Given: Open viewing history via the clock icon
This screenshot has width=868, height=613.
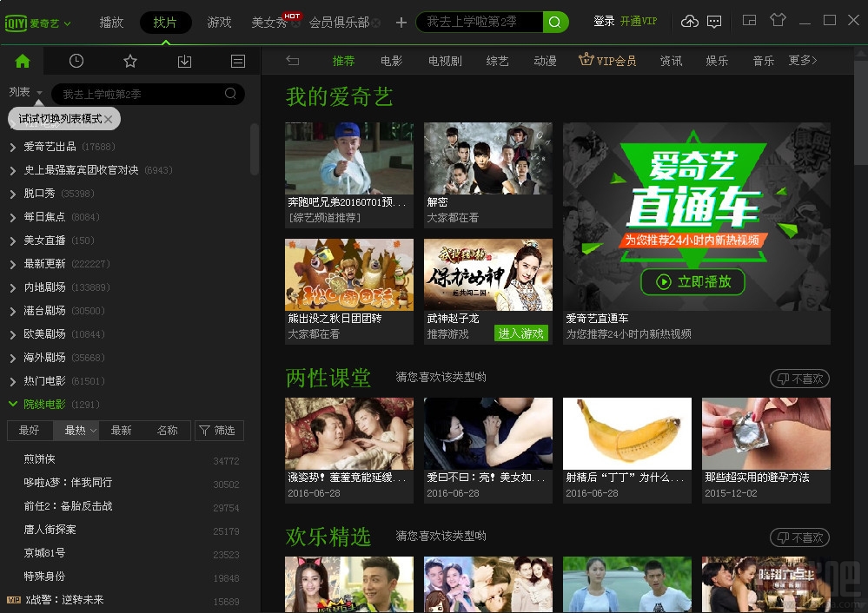Looking at the screenshot, I should [76, 61].
